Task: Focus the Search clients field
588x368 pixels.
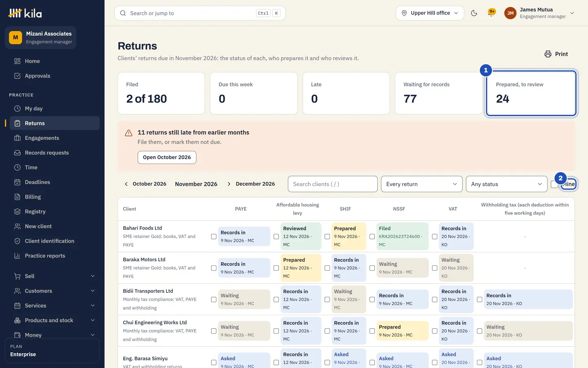Action: pyautogui.click(x=332, y=184)
